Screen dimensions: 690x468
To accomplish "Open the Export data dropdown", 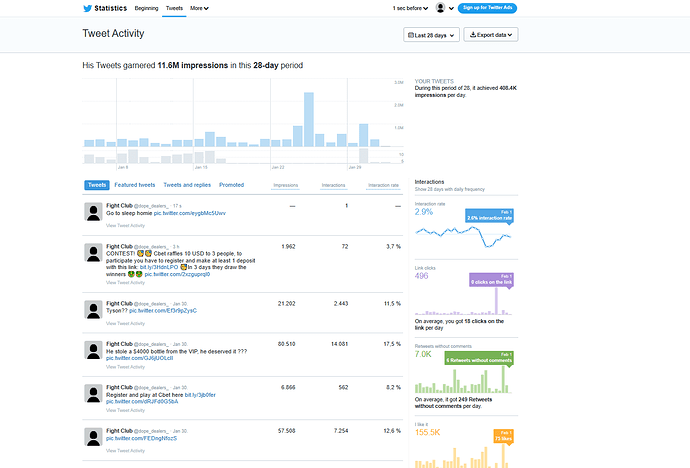I will pyautogui.click(x=491, y=34).
